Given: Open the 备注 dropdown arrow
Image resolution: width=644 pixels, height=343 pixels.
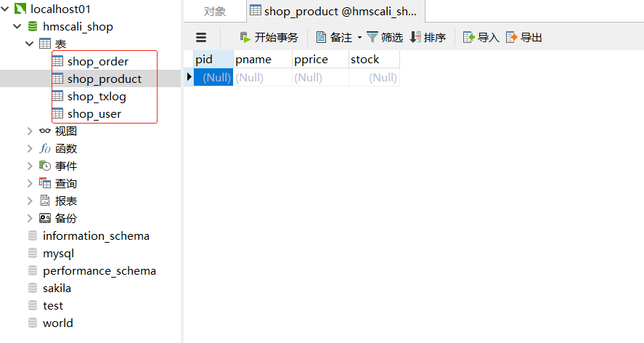Looking at the screenshot, I should (x=359, y=38).
